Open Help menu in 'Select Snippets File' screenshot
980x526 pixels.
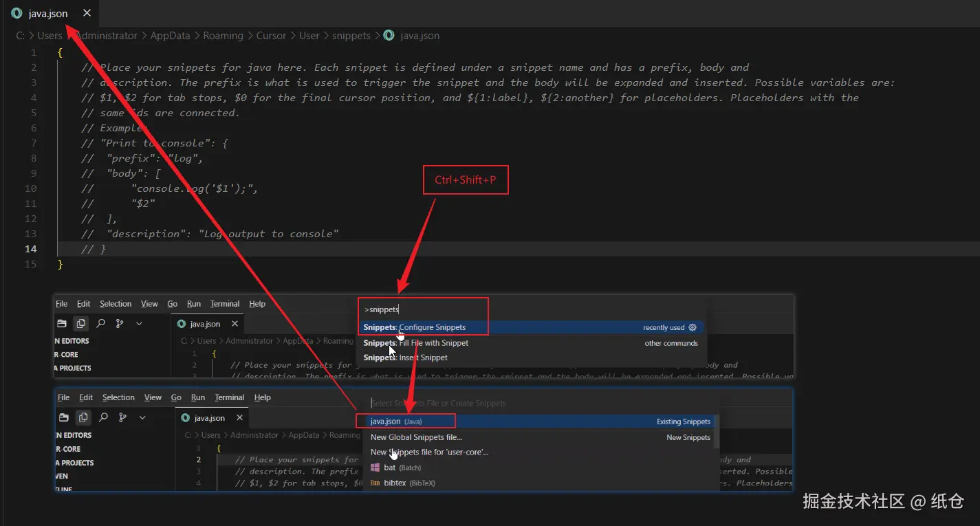[x=262, y=397]
